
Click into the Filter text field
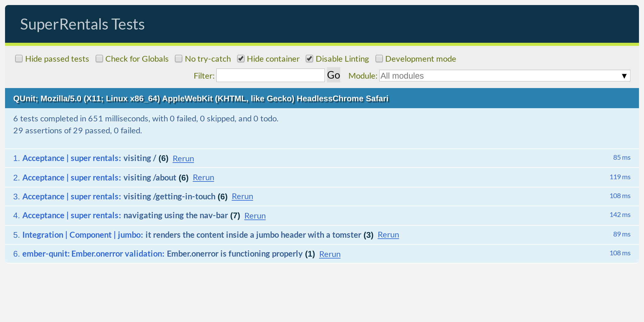[x=270, y=75]
